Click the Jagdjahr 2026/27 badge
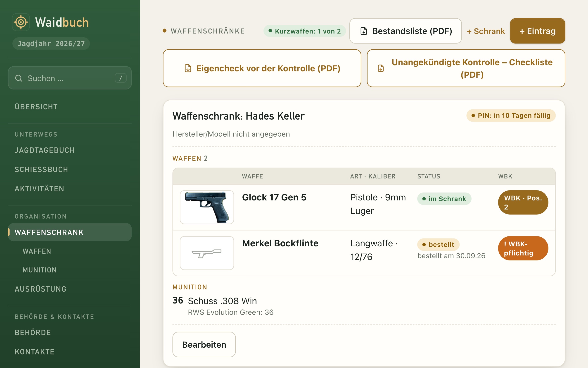This screenshot has width=588, height=368. [51, 43]
